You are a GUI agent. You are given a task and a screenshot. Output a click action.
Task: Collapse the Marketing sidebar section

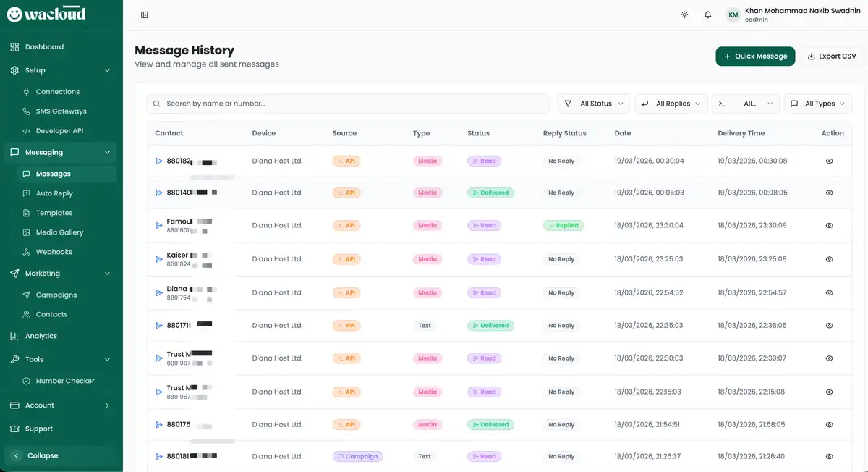point(107,274)
